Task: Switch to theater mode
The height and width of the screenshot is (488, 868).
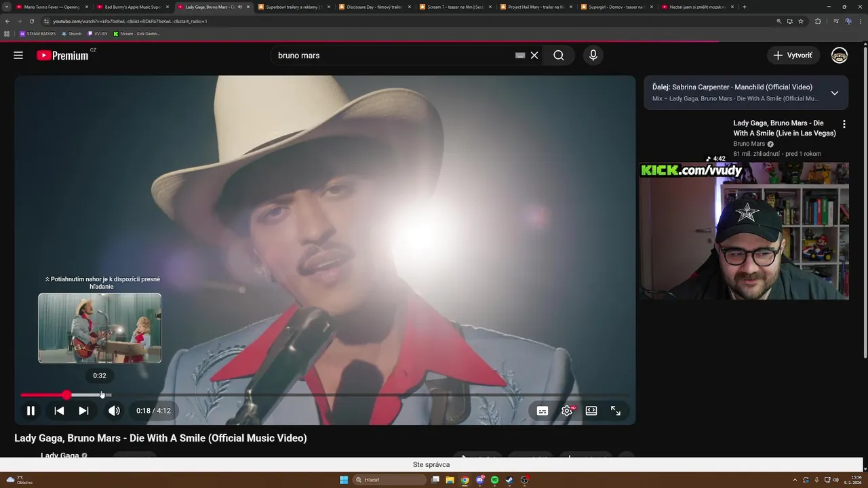Action: (x=591, y=411)
